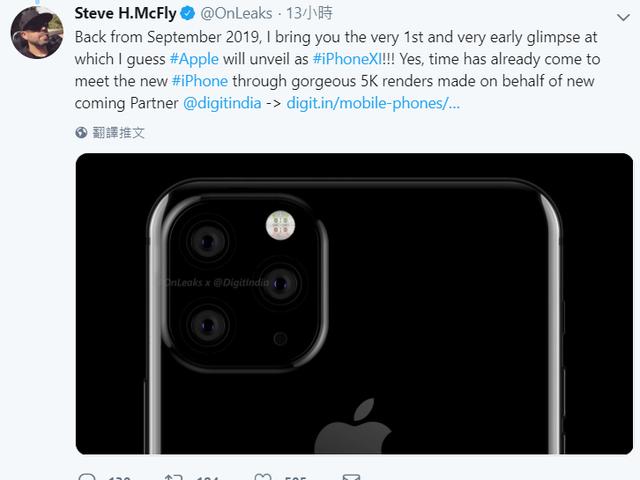The height and width of the screenshot is (480, 640).
Task: Like the tweet with the heart icon
Action: (263, 477)
